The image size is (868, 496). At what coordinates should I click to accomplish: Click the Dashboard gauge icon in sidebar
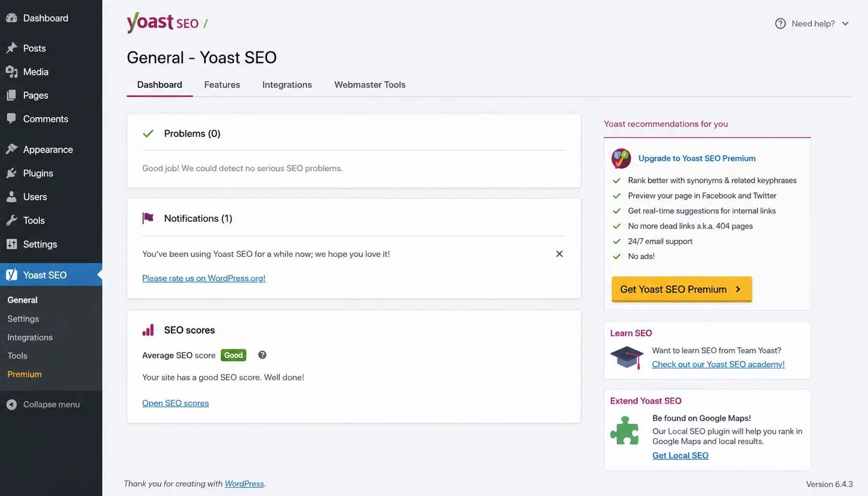pos(12,18)
